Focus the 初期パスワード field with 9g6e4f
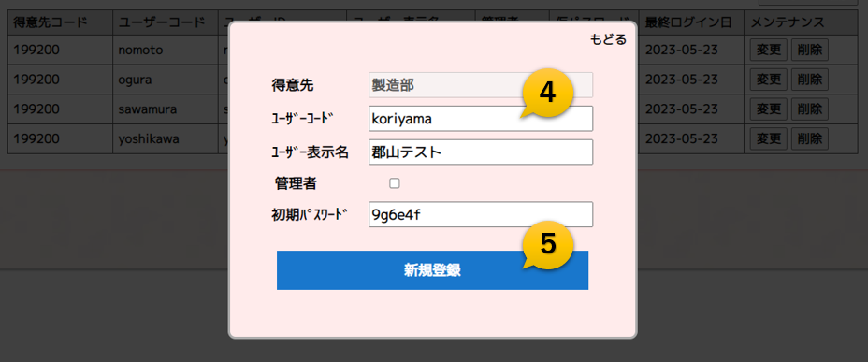 coord(481,214)
